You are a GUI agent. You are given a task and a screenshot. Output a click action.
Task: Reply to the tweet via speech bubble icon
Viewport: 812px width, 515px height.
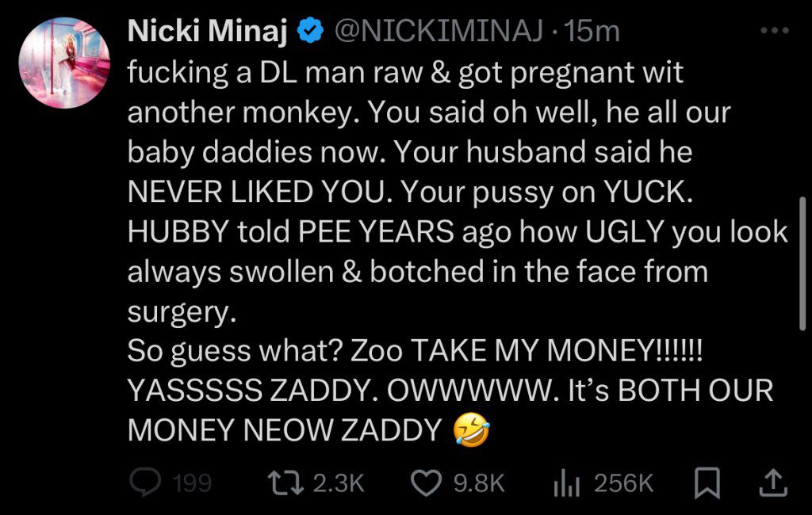[144, 482]
